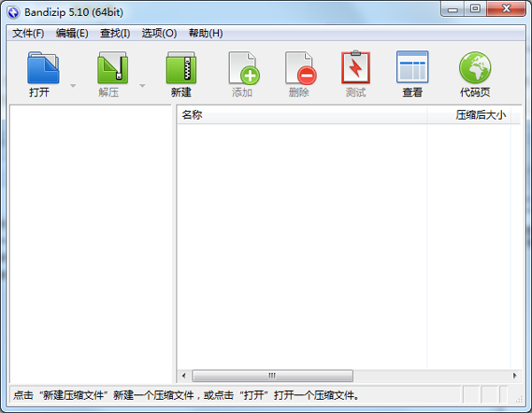Open the 文件(F) menu
532x413 pixels.
[x=28, y=33]
